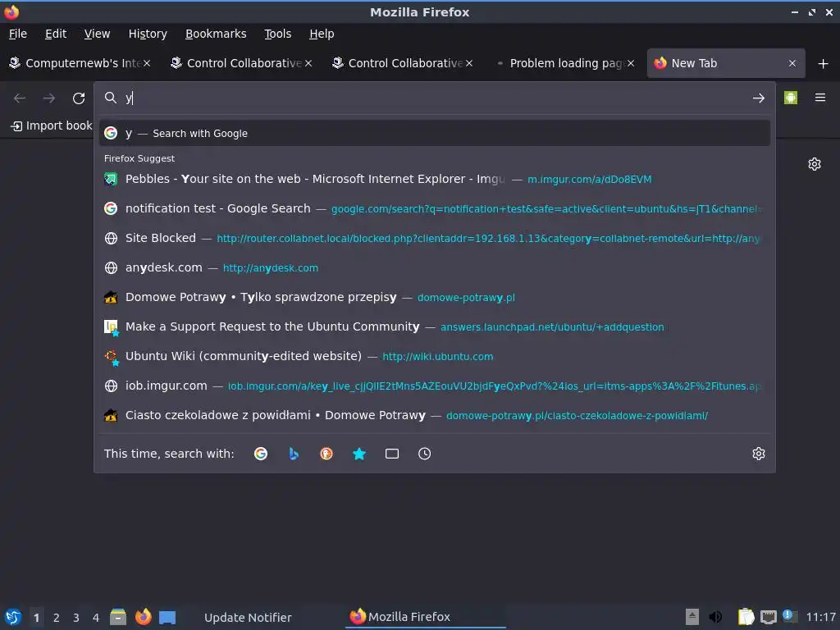Switch to workspace 3
The height and width of the screenshot is (630, 840).
tap(76, 618)
